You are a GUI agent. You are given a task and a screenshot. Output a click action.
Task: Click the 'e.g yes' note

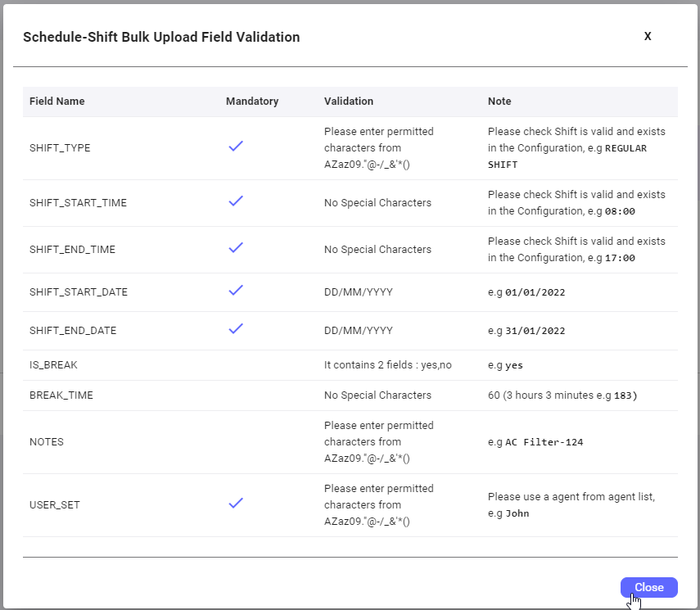pyautogui.click(x=505, y=365)
